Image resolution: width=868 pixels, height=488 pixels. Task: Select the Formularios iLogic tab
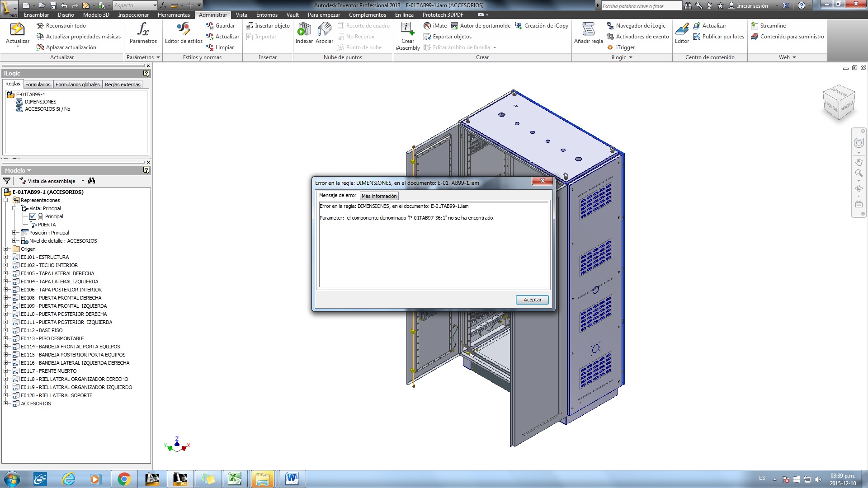tap(38, 84)
